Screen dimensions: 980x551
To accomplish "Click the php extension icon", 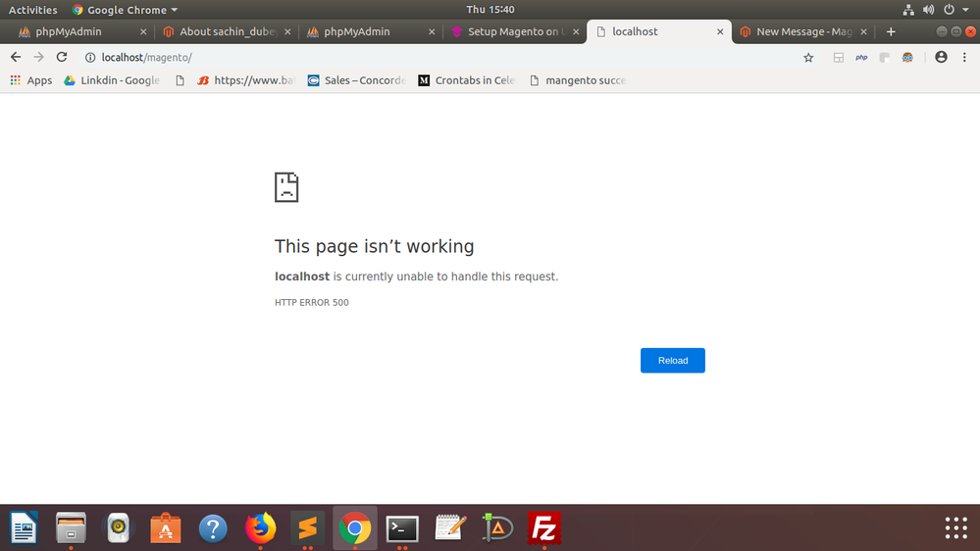I will pos(861,58).
